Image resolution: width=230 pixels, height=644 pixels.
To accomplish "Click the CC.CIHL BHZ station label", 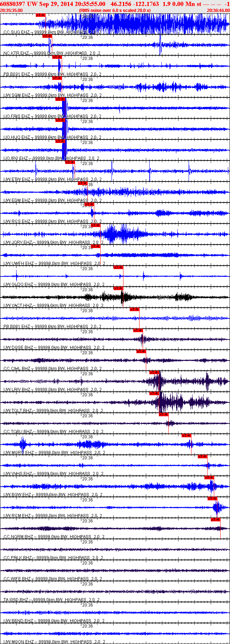I will [x=17, y=369].
